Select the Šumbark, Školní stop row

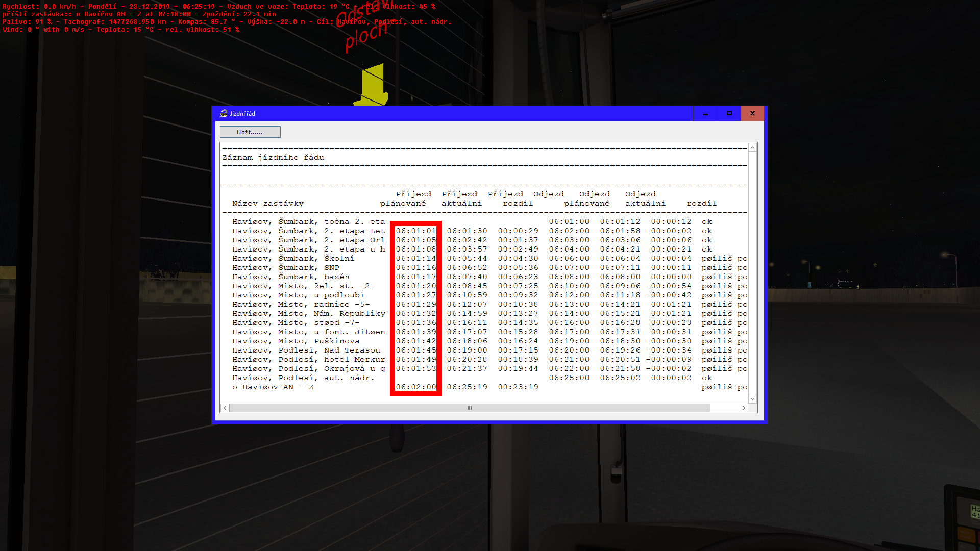(293, 258)
